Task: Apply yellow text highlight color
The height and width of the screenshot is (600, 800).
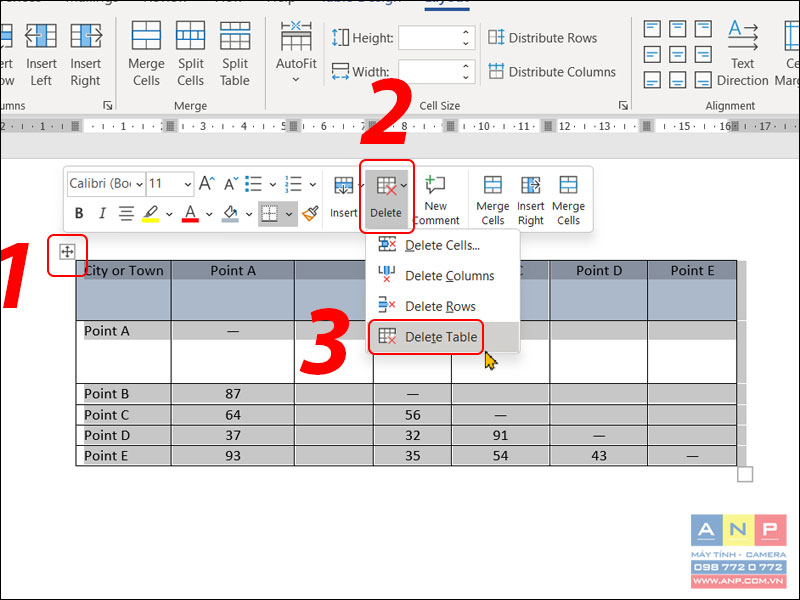Action: [151, 213]
